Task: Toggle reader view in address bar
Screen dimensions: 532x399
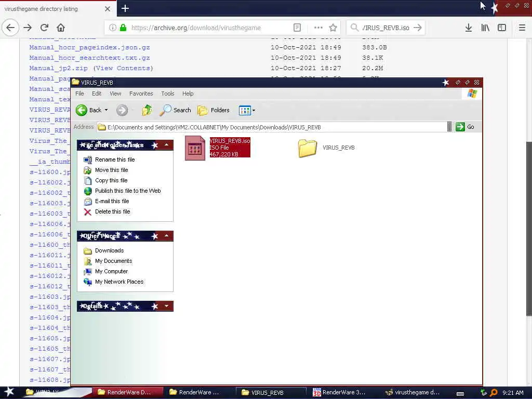Action: tap(297, 28)
